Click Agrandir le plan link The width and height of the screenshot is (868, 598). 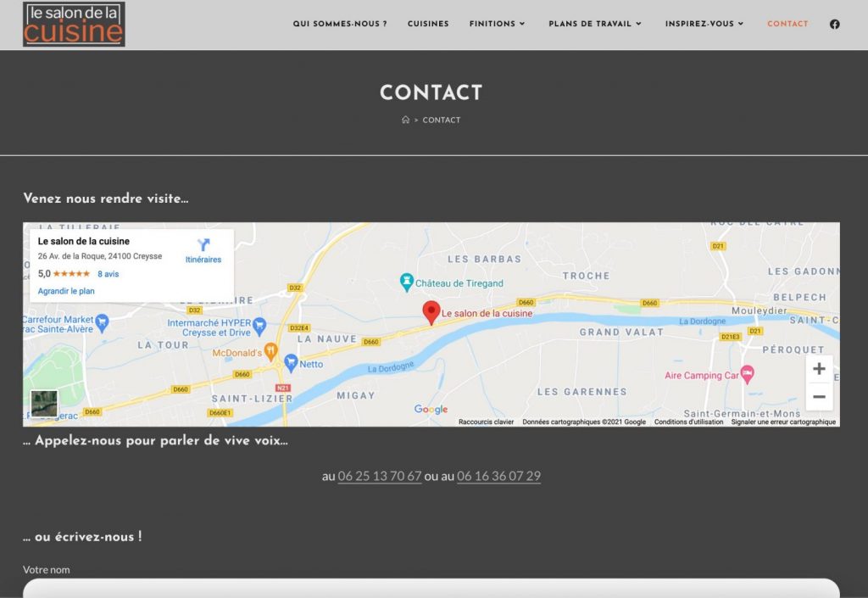tap(66, 291)
